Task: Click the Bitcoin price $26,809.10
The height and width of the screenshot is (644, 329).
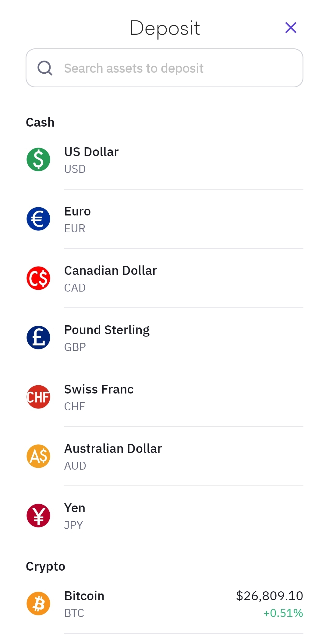Action: click(x=269, y=596)
